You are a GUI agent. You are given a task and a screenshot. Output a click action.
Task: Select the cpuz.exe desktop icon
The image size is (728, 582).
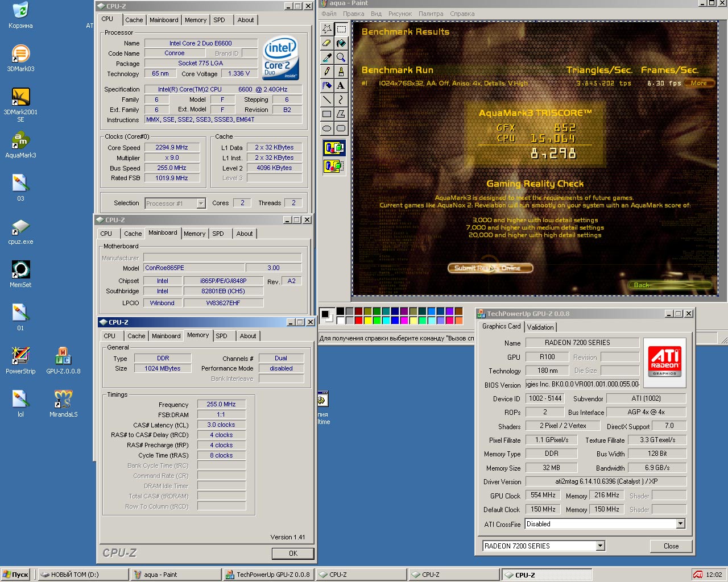point(20,231)
